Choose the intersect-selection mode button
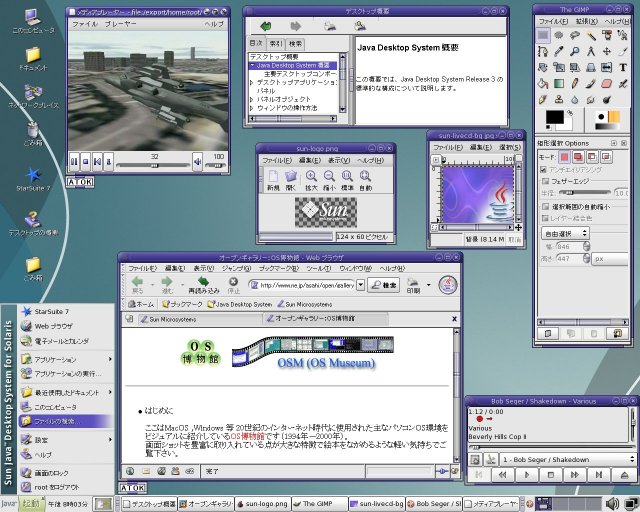The image size is (640, 512). point(606,157)
